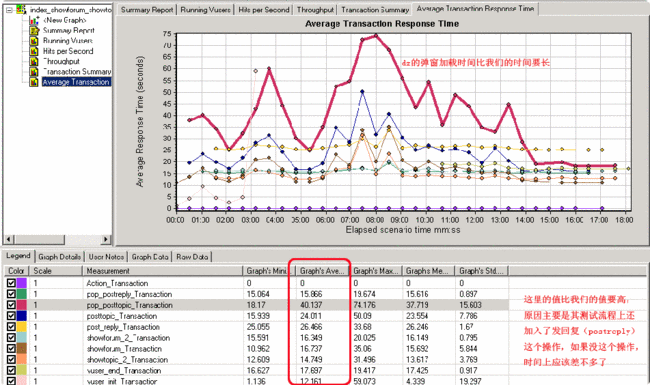Switch to the Raw Data tab
650x385 pixels.
point(192,257)
